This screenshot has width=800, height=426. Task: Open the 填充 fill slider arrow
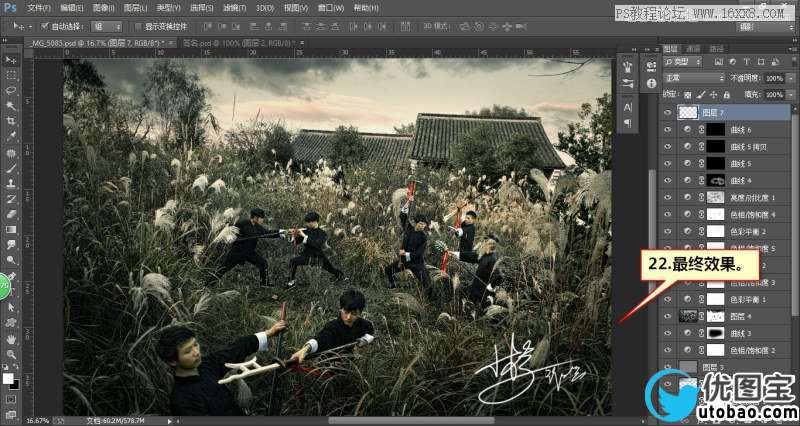click(x=790, y=94)
